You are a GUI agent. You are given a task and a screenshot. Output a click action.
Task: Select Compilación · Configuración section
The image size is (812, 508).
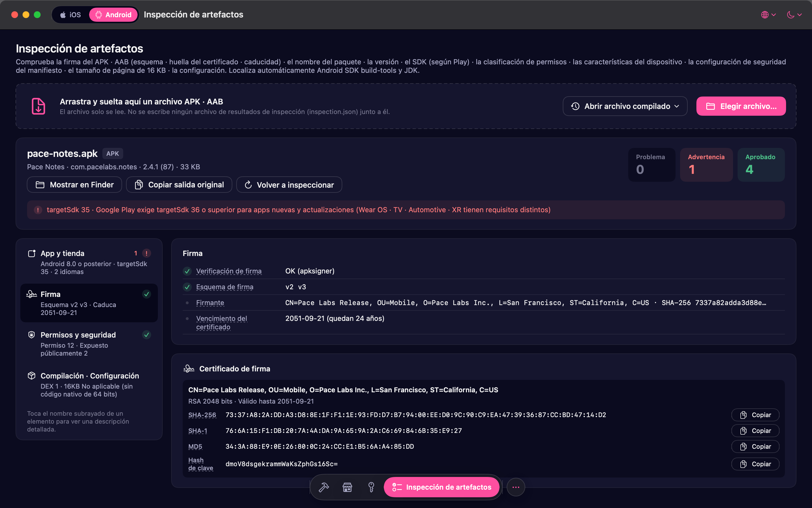89,385
